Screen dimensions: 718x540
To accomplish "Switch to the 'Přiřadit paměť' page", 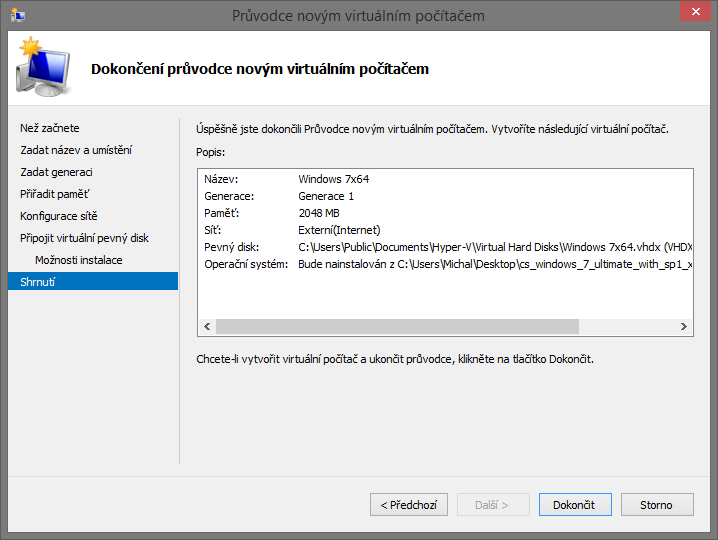I will (x=55, y=194).
